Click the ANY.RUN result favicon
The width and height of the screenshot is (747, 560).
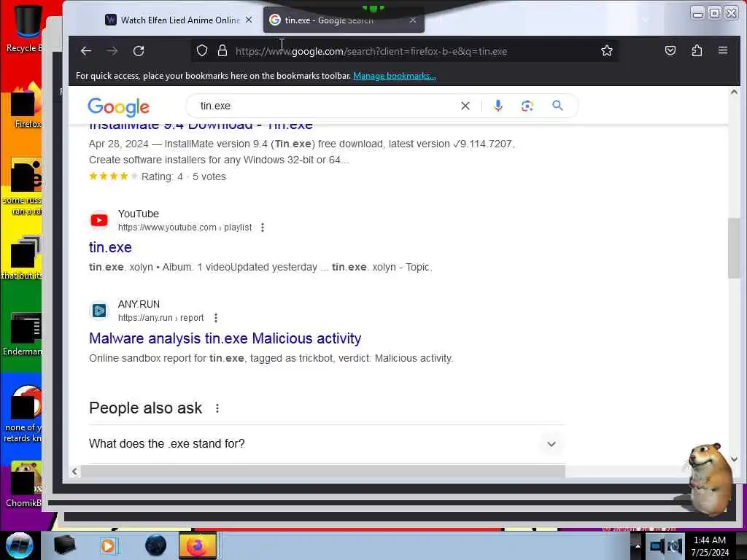click(99, 311)
